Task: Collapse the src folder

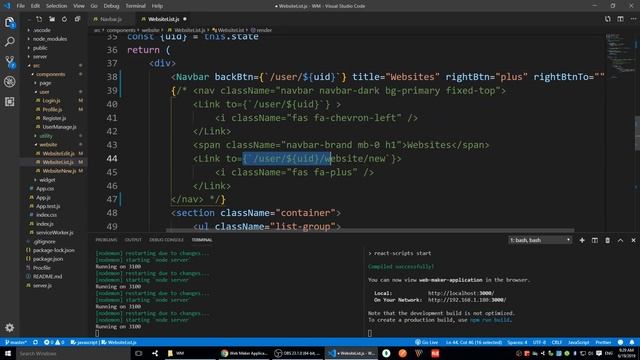Action: (36, 66)
